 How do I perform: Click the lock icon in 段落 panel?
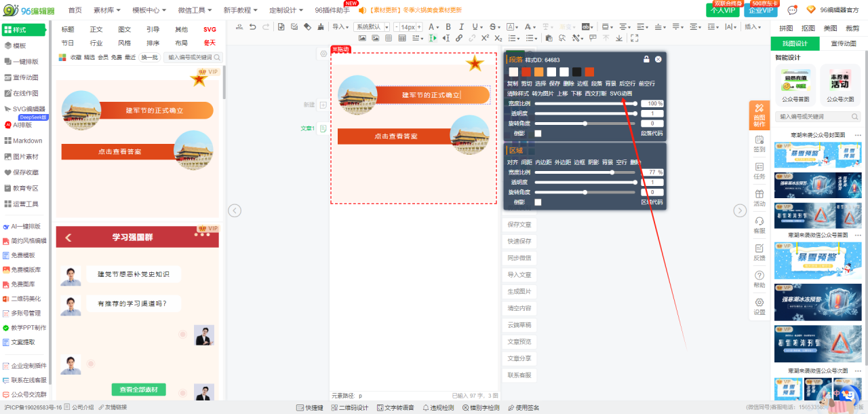pos(646,60)
